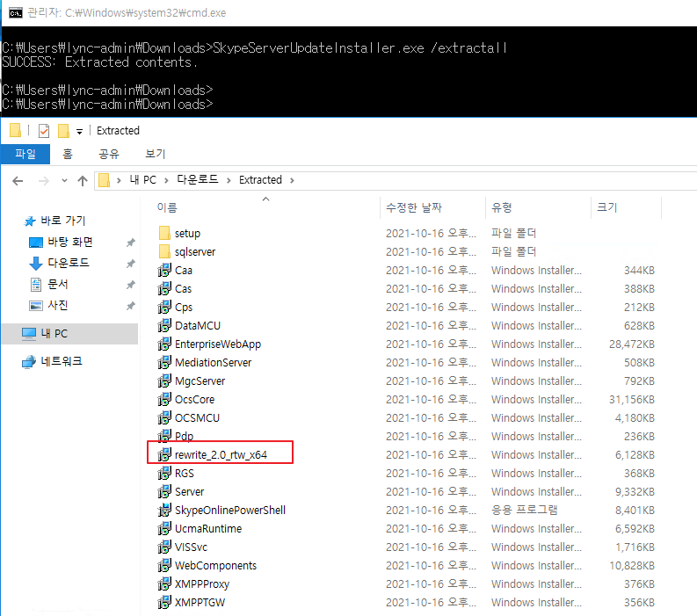Go up one folder level

tap(83, 181)
